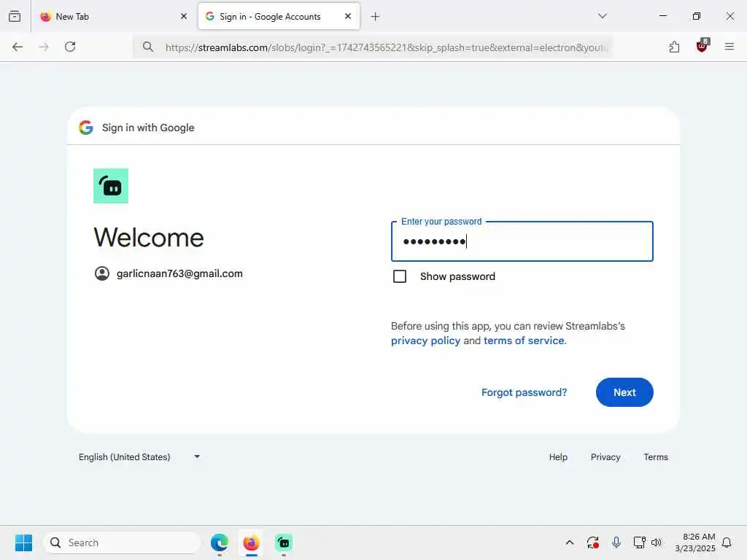
Task: Click the Forgot password? link
Action: 524,392
